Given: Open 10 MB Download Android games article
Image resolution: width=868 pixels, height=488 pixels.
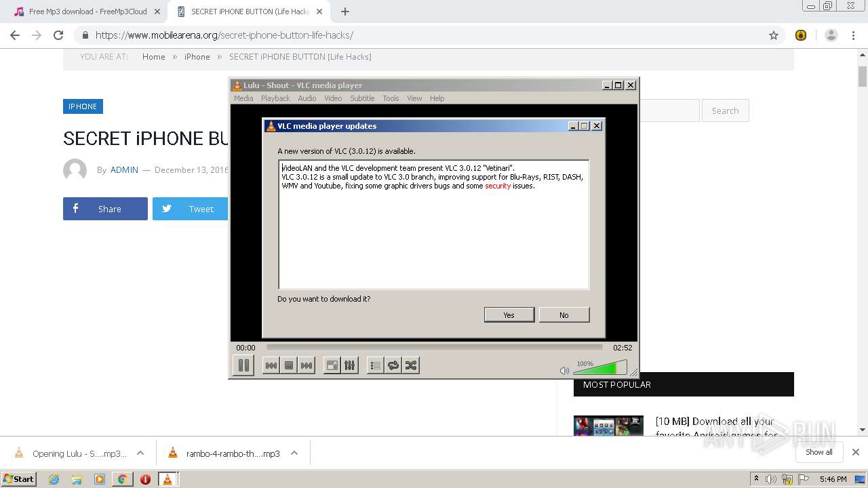Looking at the screenshot, I should [x=715, y=427].
